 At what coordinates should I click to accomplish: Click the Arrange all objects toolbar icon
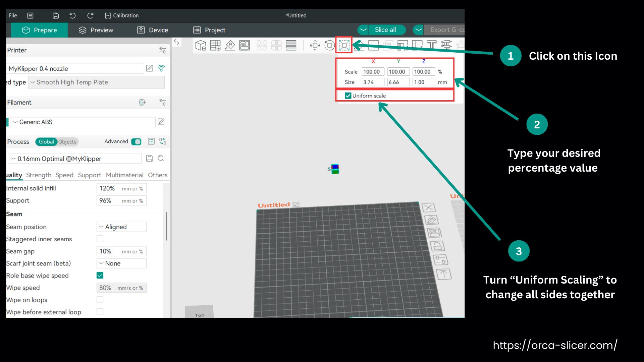click(245, 45)
